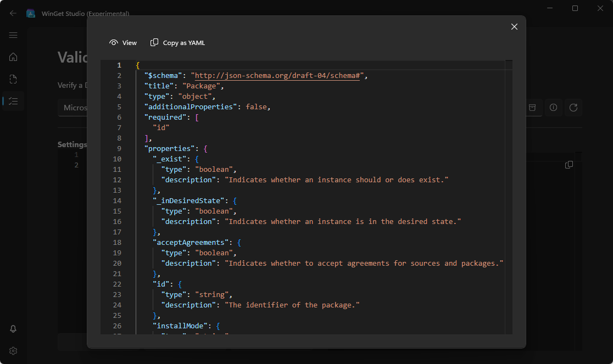Click the "additionalProperties" key
613x364 pixels.
[191, 107]
